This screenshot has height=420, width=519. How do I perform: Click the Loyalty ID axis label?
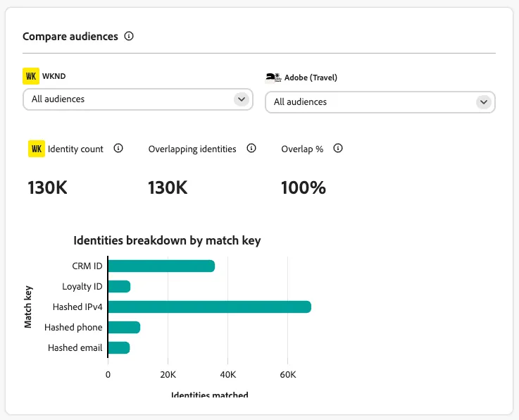tap(82, 287)
